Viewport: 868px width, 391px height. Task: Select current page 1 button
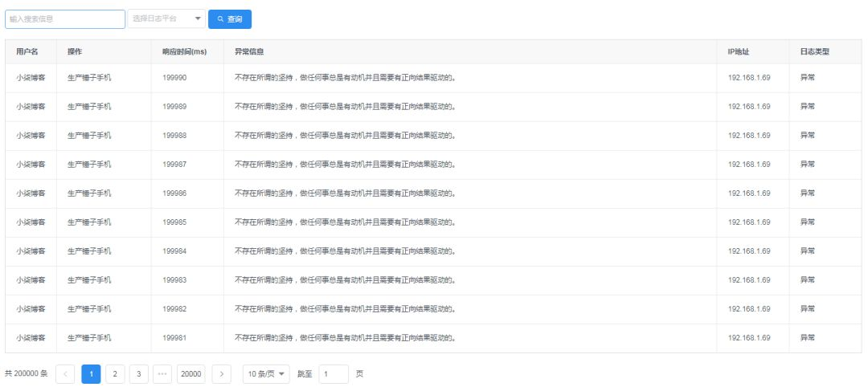(x=92, y=374)
